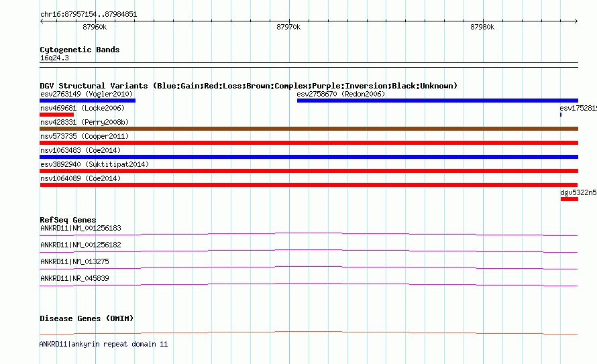Click the magenta line under NM_001256183
This screenshot has width=597, height=364.
coord(309,235)
